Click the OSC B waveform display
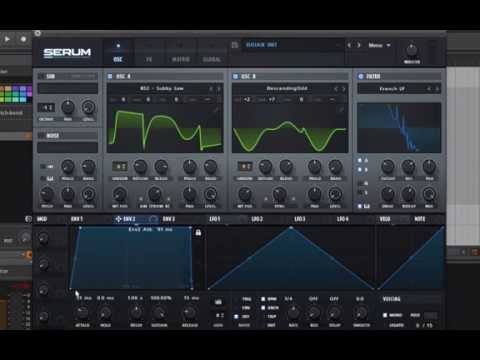 click(290, 128)
